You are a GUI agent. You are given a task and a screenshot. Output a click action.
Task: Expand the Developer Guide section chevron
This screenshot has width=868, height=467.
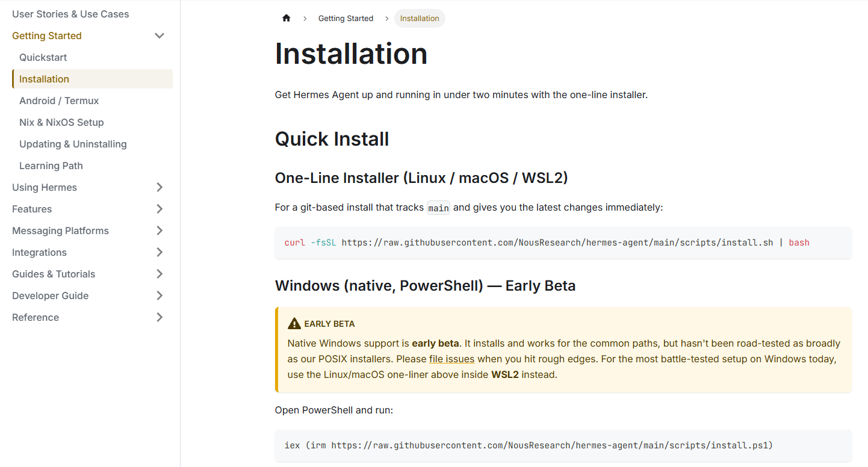point(160,295)
